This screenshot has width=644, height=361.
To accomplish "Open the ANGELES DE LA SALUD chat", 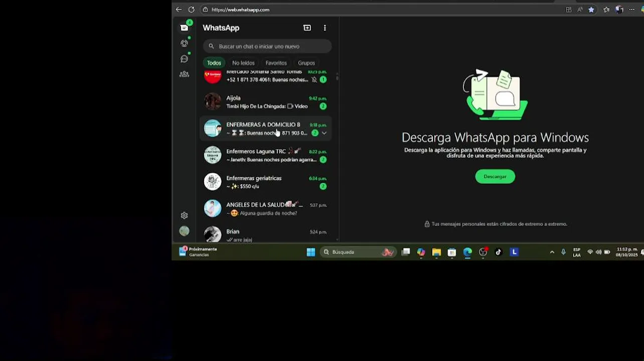I will point(266,209).
